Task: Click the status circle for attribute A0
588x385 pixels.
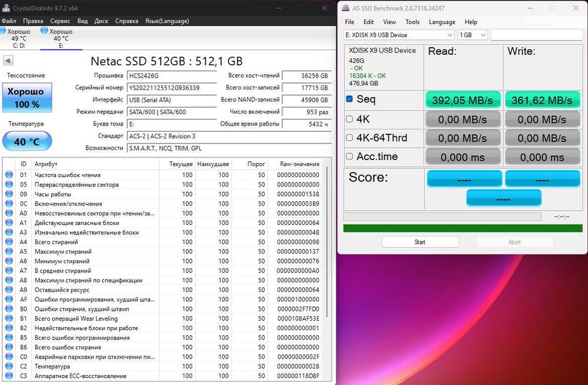Action: tap(9, 213)
